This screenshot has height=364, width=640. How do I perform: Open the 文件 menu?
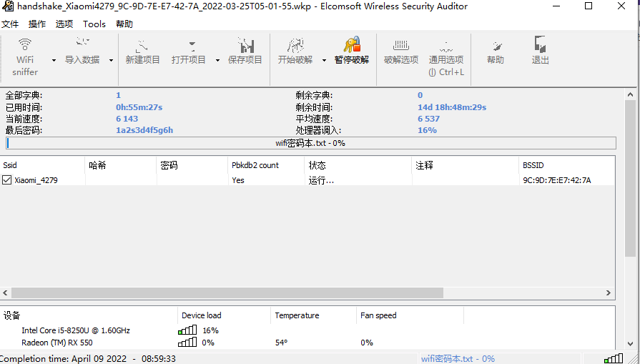coord(10,24)
